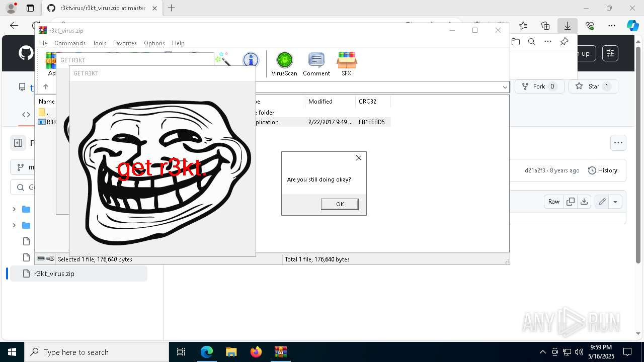Viewport: 644px width, 362px height.
Task: Select the parent folder '..' row in WinRAR
Action: pyautogui.click(x=45, y=113)
